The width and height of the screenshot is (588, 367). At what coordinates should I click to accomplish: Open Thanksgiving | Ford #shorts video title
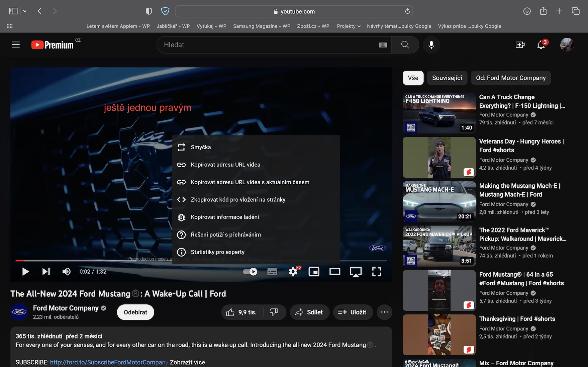[517, 319]
